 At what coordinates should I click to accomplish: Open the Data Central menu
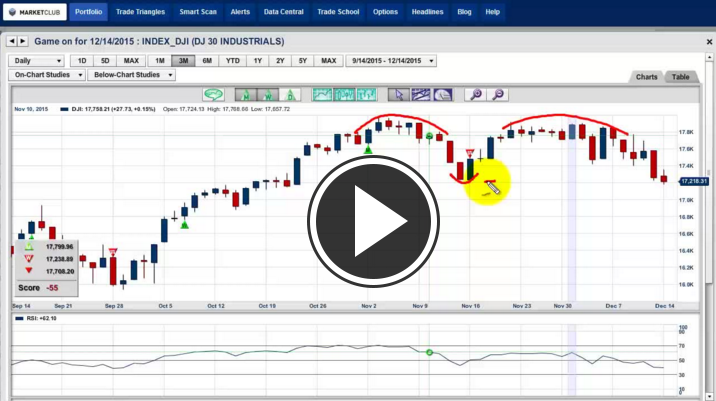284,12
